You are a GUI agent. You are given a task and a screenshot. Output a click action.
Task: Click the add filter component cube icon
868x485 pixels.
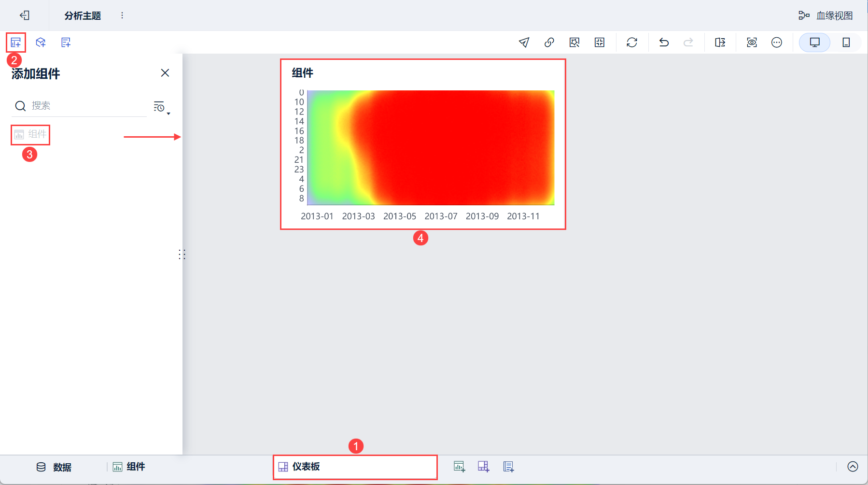(41, 43)
